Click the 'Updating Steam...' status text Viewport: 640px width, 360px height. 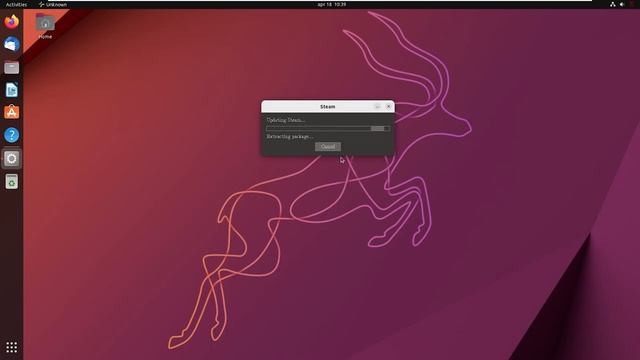[x=286, y=120]
